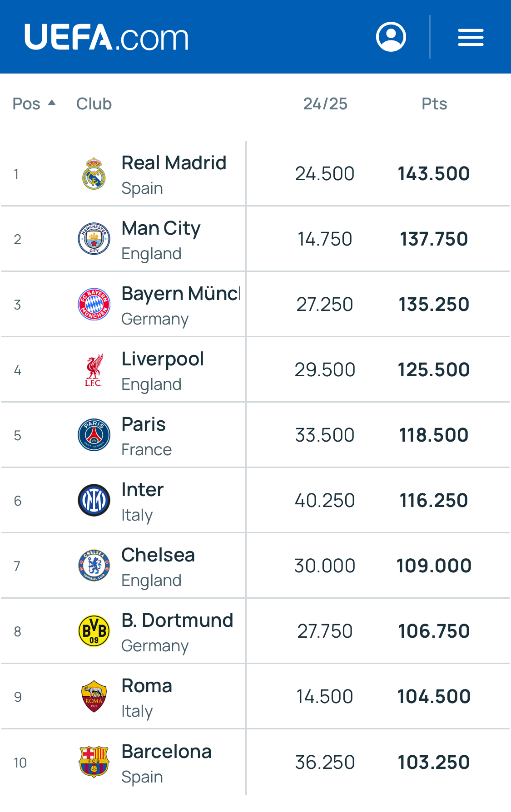Click the Borussia Dortmund crest
The width and height of the screenshot is (511, 812).
click(94, 631)
